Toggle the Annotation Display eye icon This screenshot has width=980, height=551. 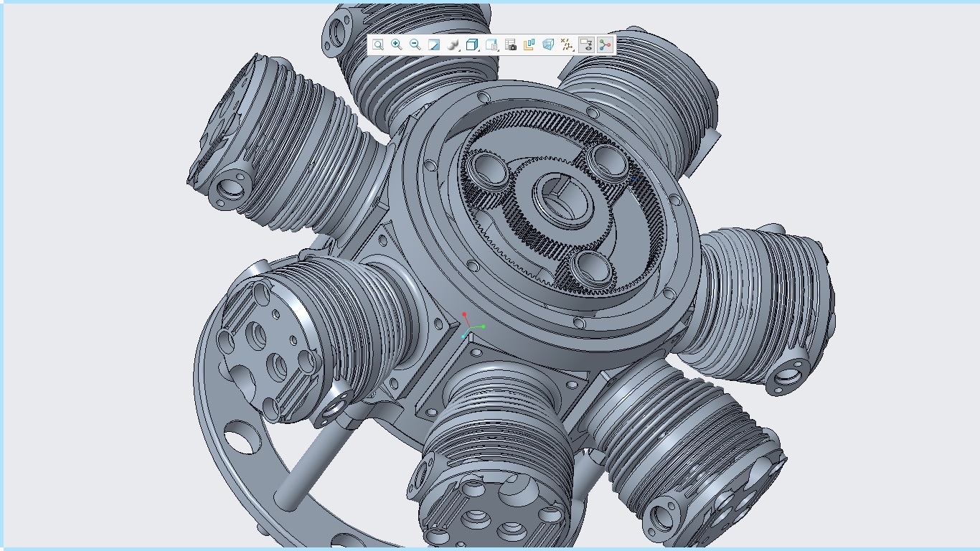586,45
